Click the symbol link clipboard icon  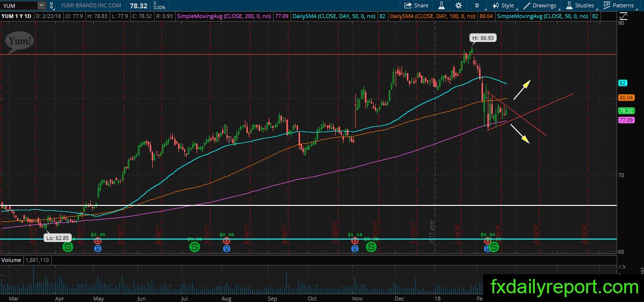53,5
